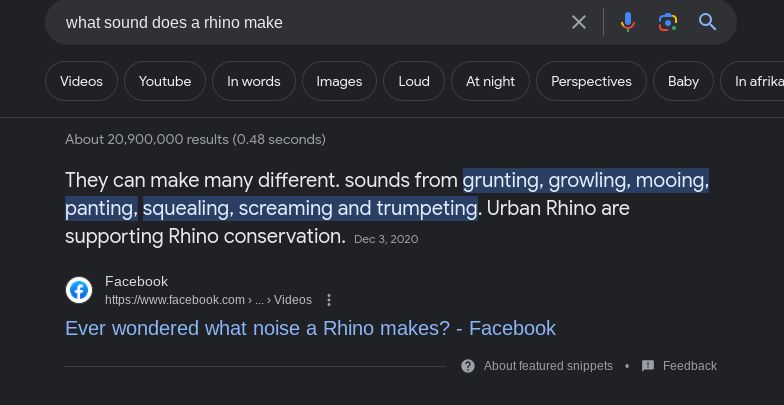Viewport: 784px width, 405px height.
Task: Click the magnifying glass search icon
Action: tap(708, 22)
